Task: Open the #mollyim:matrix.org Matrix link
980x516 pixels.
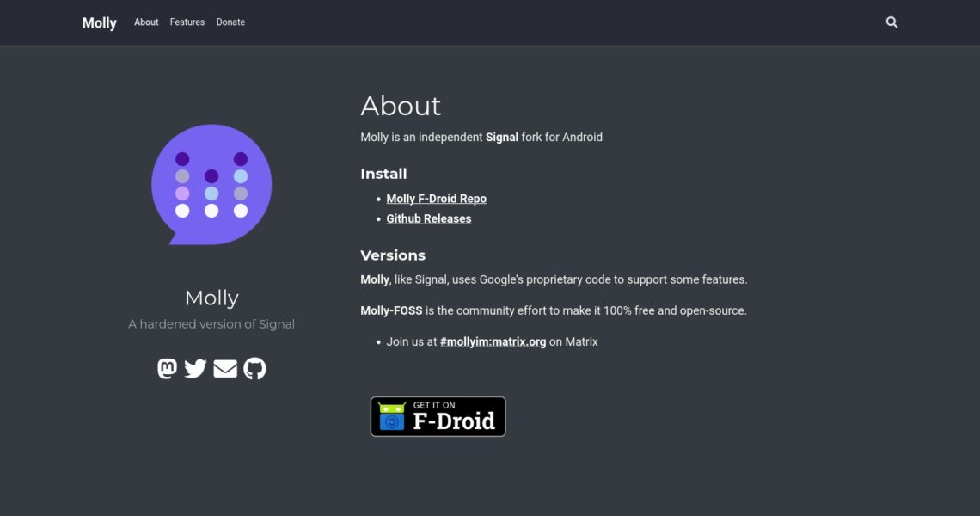Action: pos(493,341)
